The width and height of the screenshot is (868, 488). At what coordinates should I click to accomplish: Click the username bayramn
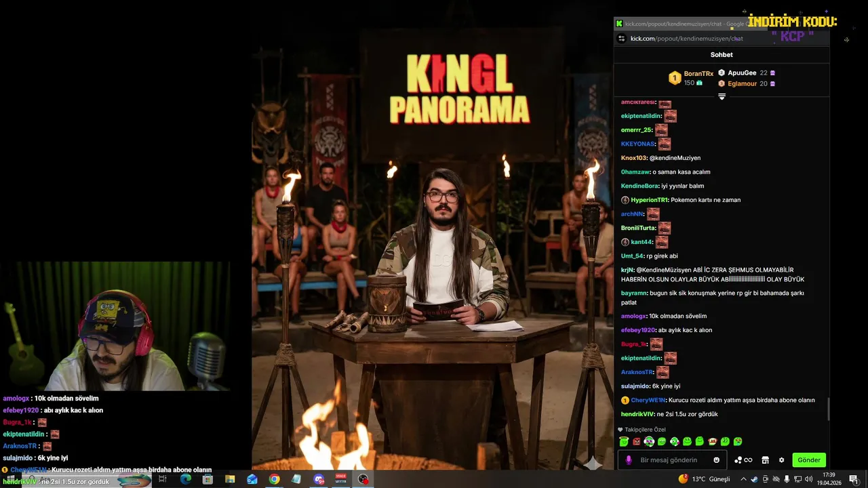click(634, 293)
